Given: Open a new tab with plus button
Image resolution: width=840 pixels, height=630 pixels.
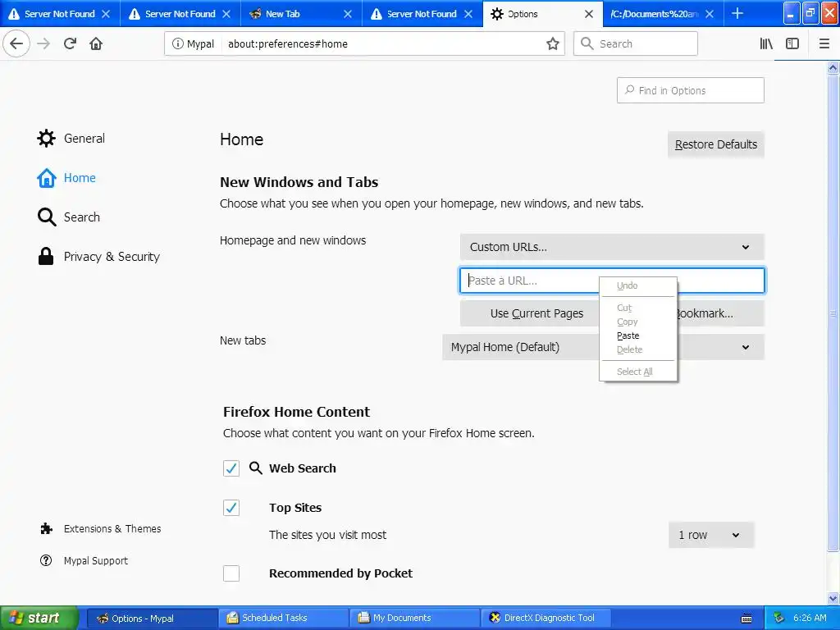Looking at the screenshot, I should pos(737,13).
